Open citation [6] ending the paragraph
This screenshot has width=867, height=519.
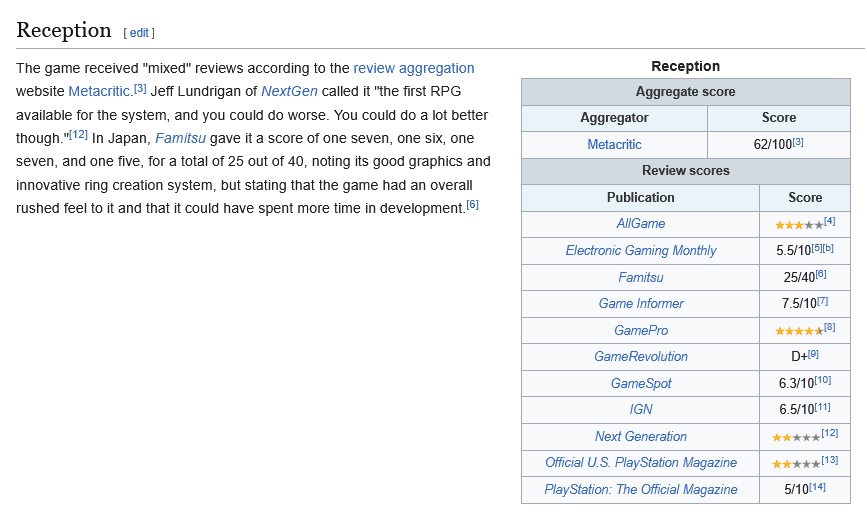472,205
